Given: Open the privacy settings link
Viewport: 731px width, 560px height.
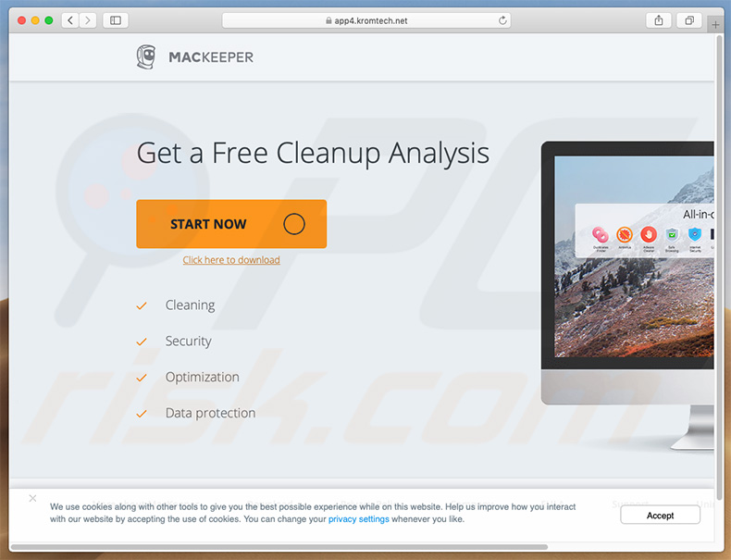Looking at the screenshot, I should click(358, 519).
